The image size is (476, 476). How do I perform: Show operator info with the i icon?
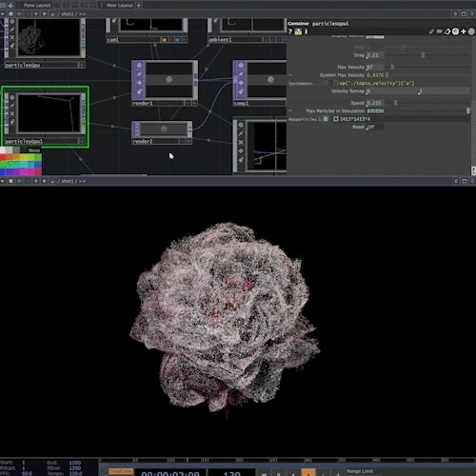pos(306,31)
